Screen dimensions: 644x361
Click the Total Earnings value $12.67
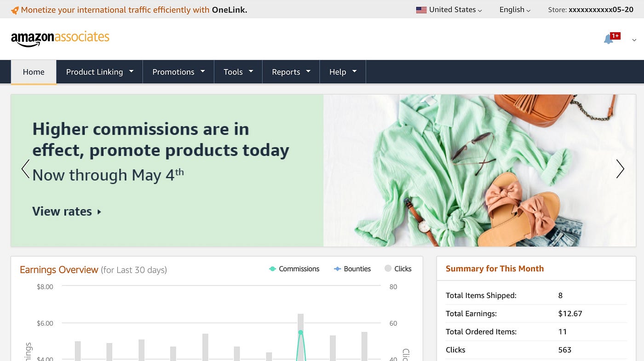coord(570,314)
